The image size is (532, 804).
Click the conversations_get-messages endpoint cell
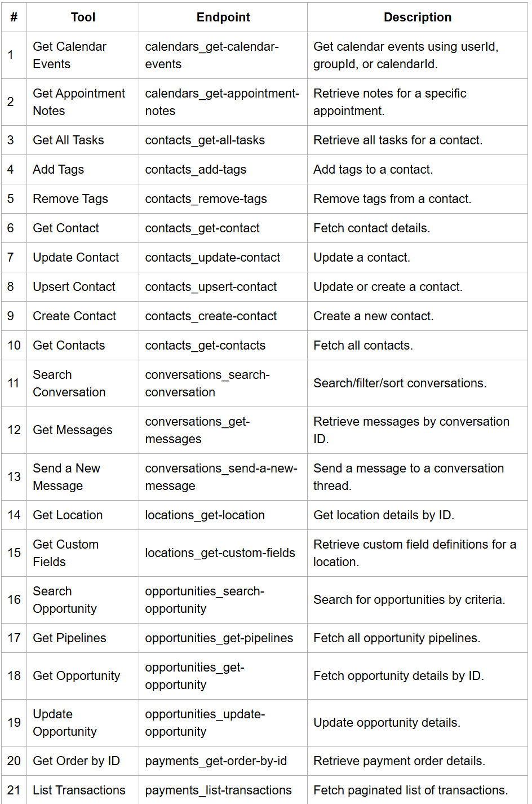point(197,430)
